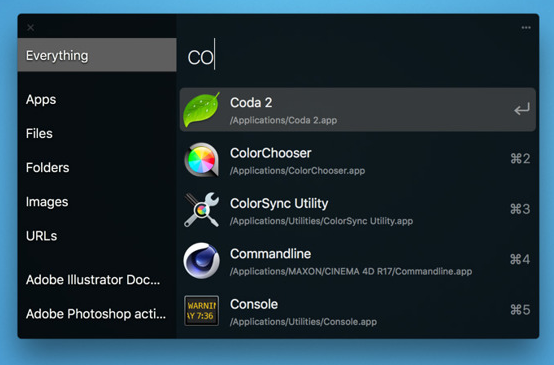The image size is (554, 365).
Task: Filter by Adobe Photoshop actions
Action: [96, 314]
